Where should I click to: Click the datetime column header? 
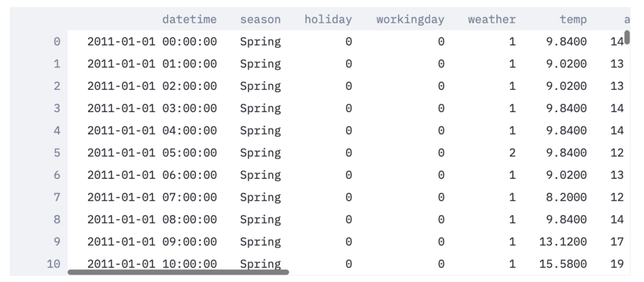(189, 20)
